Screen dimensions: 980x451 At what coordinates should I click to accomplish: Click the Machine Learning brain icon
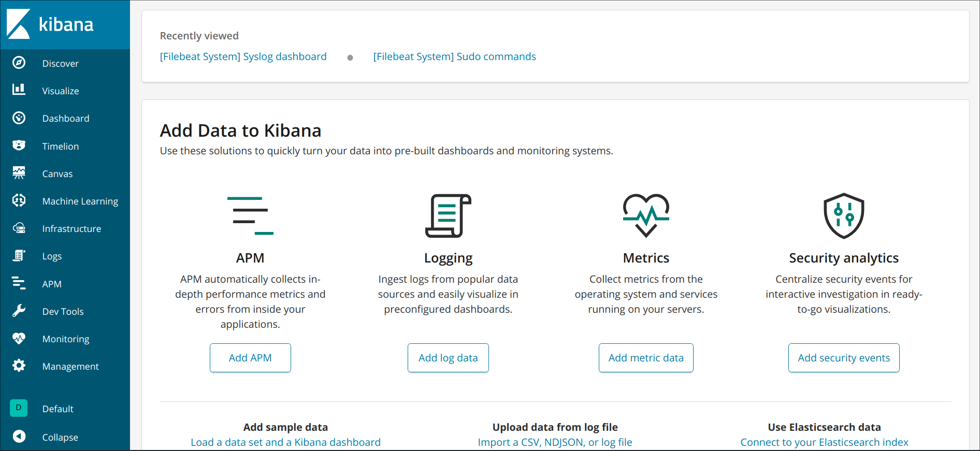click(19, 200)
